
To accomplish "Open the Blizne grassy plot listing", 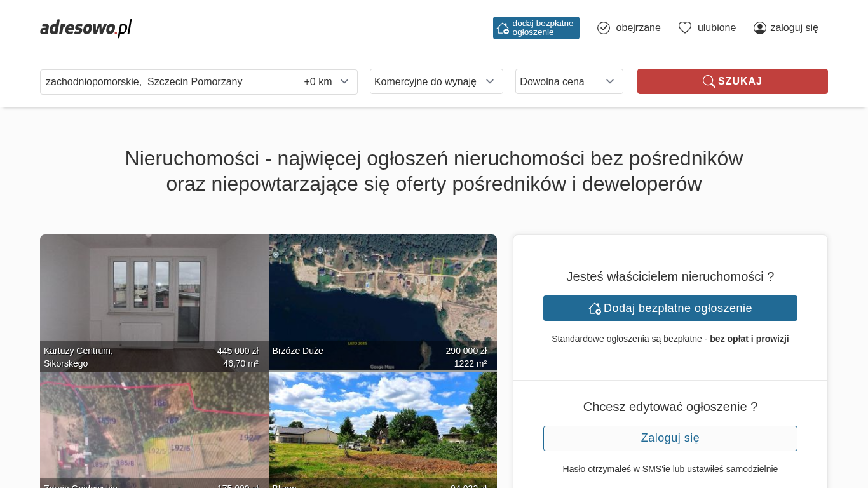I will click(383, 430).
